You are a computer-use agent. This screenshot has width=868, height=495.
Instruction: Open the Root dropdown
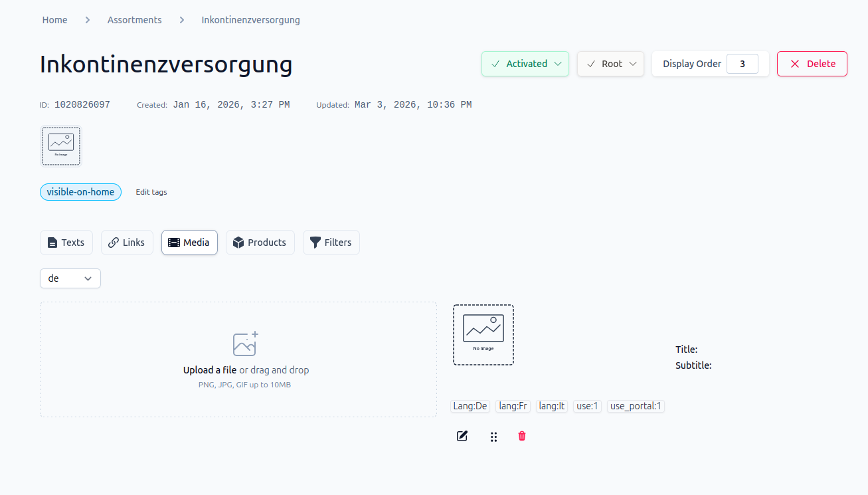[x=610, y=64]
